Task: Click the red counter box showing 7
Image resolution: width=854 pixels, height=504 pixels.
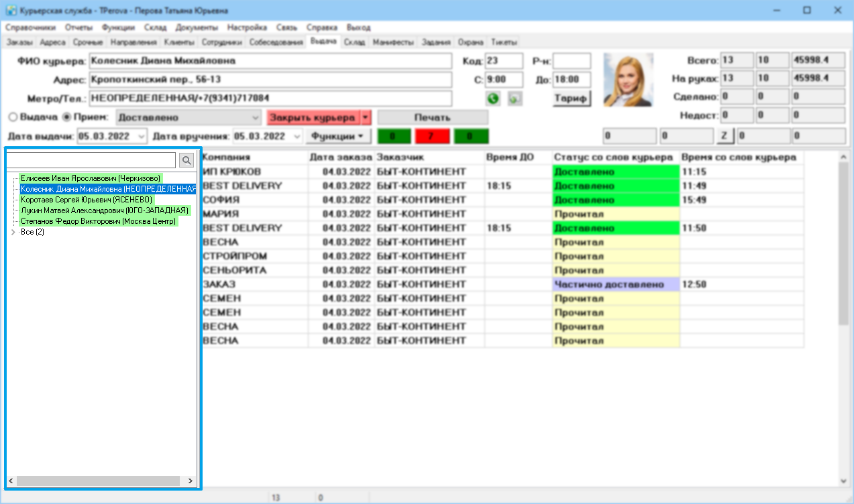Action: [x=432, y=137]
